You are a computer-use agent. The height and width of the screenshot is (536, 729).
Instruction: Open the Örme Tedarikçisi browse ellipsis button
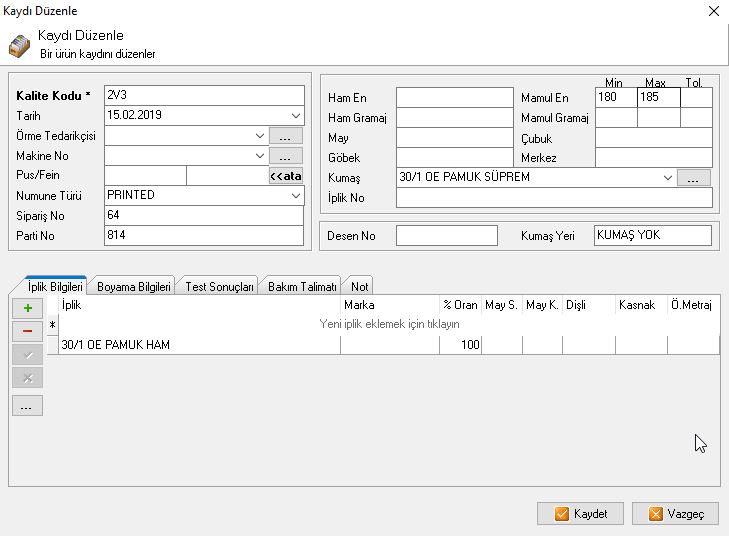point(285,136)
